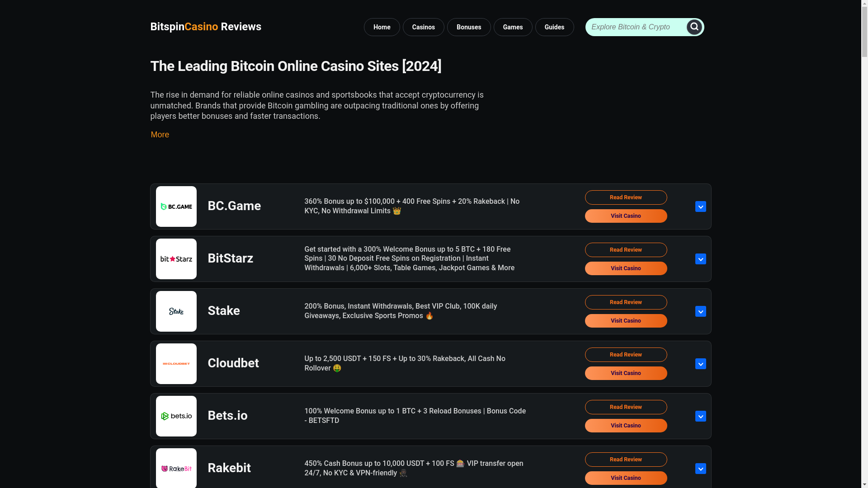868x488 pixels.
Task: Click the BC.Game casino name
Action: coord(234,206)
